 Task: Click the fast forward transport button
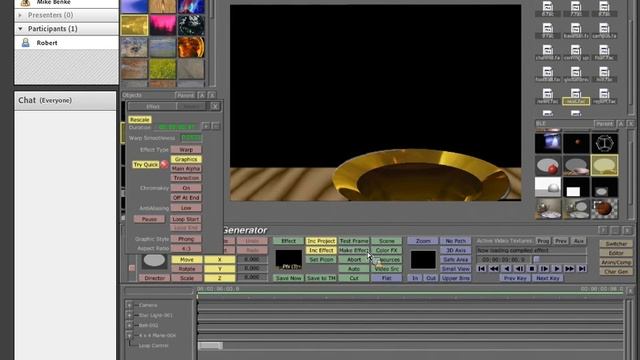[x=569, y=269]
